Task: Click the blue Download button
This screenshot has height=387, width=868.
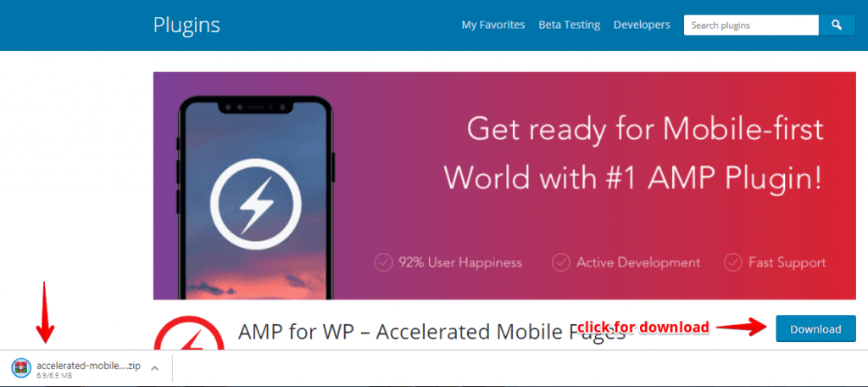Action: pyautogui.click(x=815, y=328)
